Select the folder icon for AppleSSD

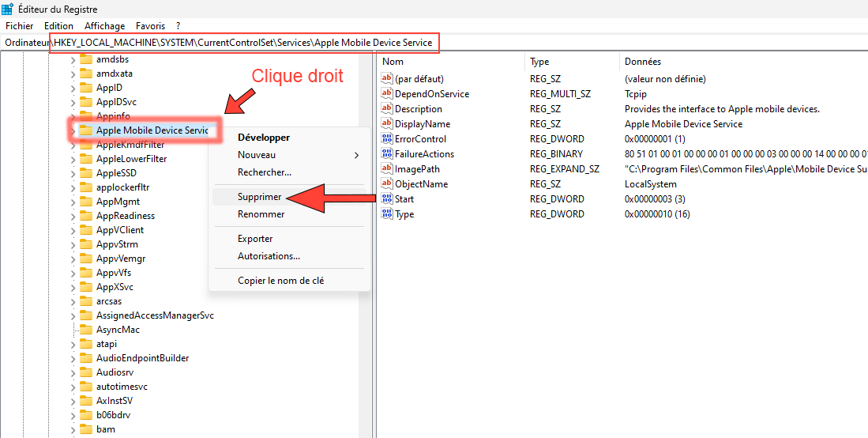(x=86, y=173)
